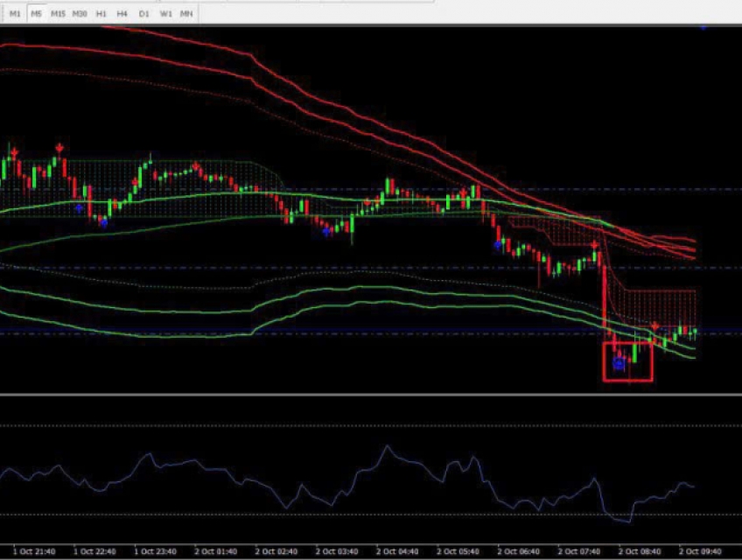Screen dimensions: 742x560
Task: Grab divider between chart and indicator window
Action: (371, 394)
